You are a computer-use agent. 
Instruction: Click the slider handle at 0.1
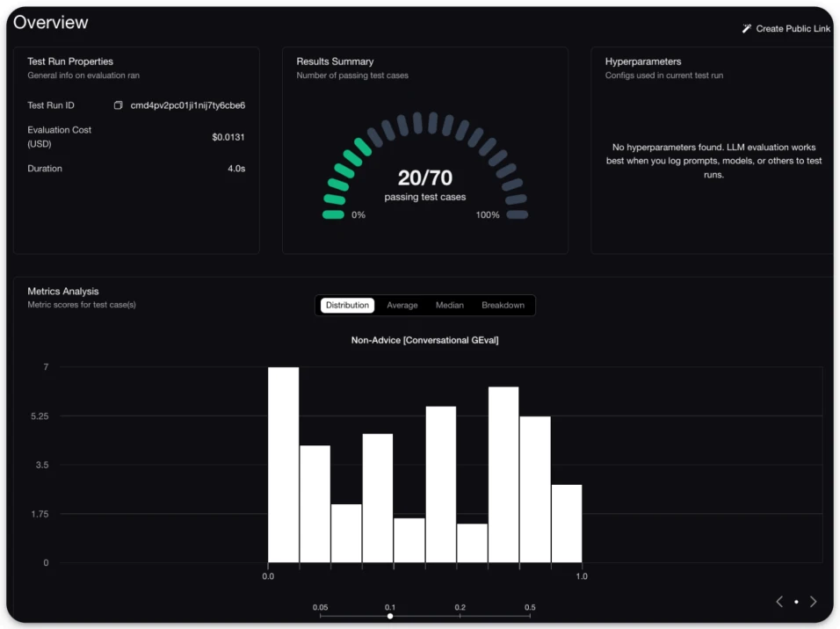point(390,616)
